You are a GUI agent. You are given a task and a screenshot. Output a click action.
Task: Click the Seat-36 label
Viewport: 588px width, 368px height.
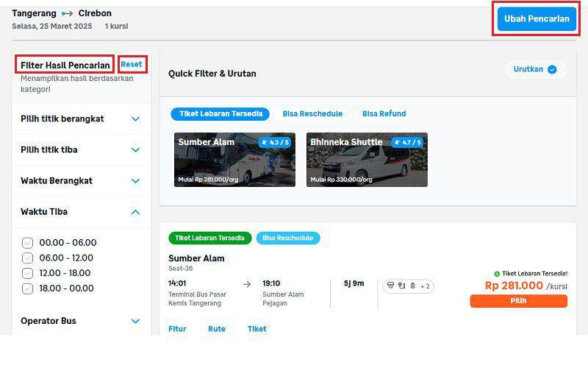point(180,269)
